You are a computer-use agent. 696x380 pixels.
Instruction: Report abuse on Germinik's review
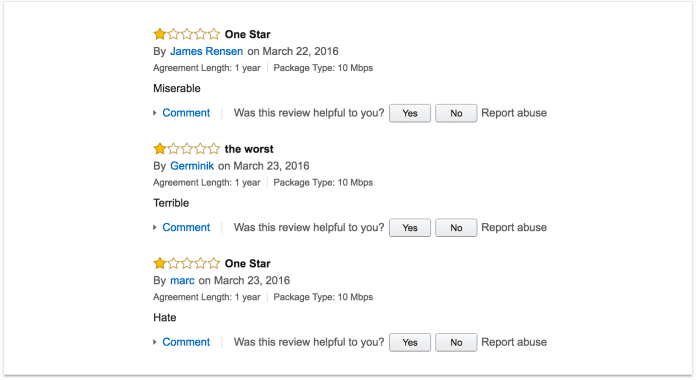pyautogui.click(x=514, y=228)
